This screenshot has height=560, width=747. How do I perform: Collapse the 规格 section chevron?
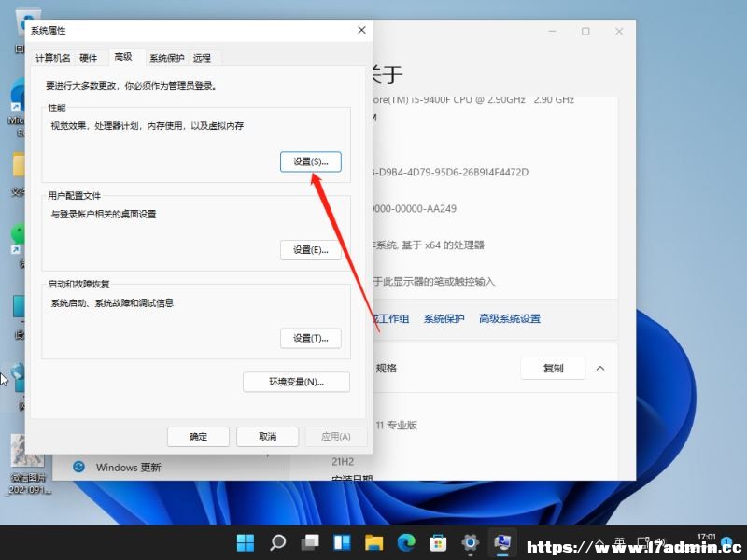(x=600, y=368)
